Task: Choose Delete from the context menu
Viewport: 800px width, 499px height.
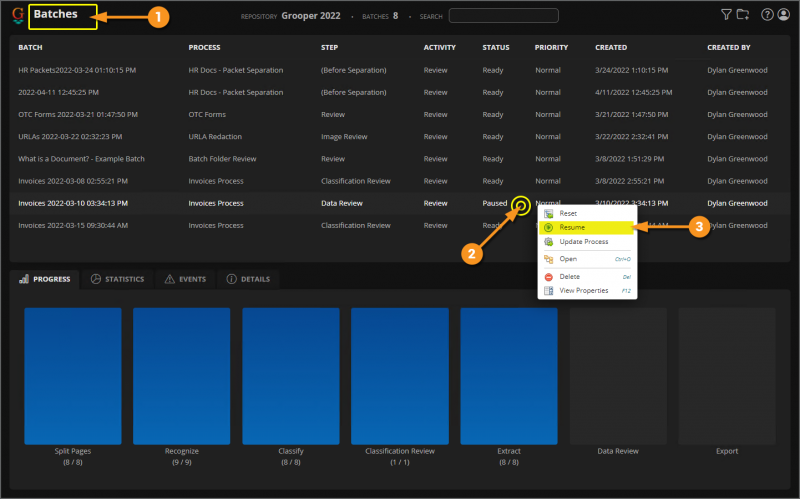Action: coord(569,276)
